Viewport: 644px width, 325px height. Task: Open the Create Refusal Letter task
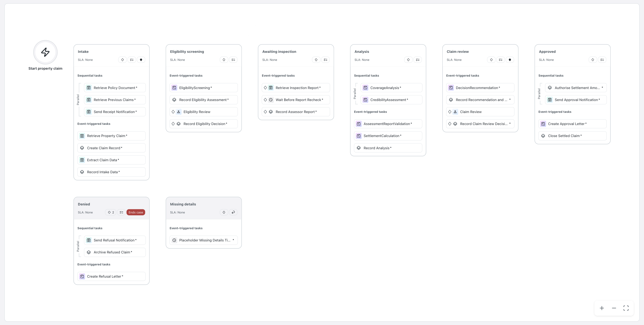pos(111,276)
